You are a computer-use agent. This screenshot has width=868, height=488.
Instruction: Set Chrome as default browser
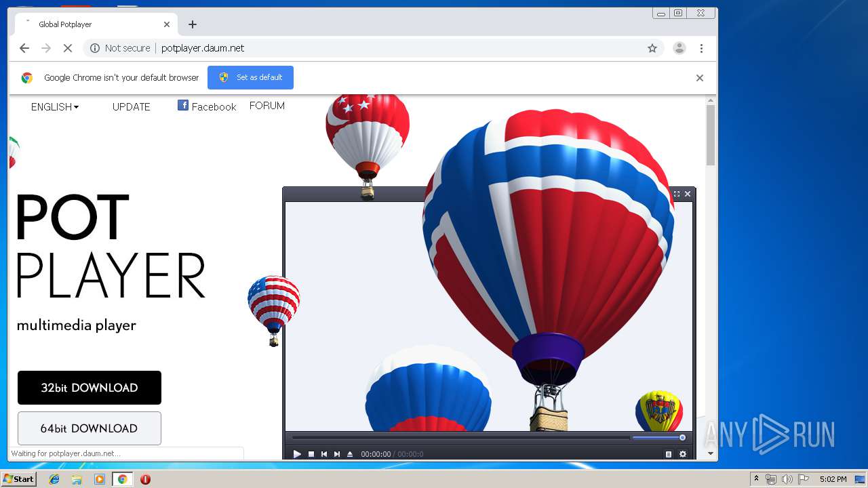pos(250,77)
